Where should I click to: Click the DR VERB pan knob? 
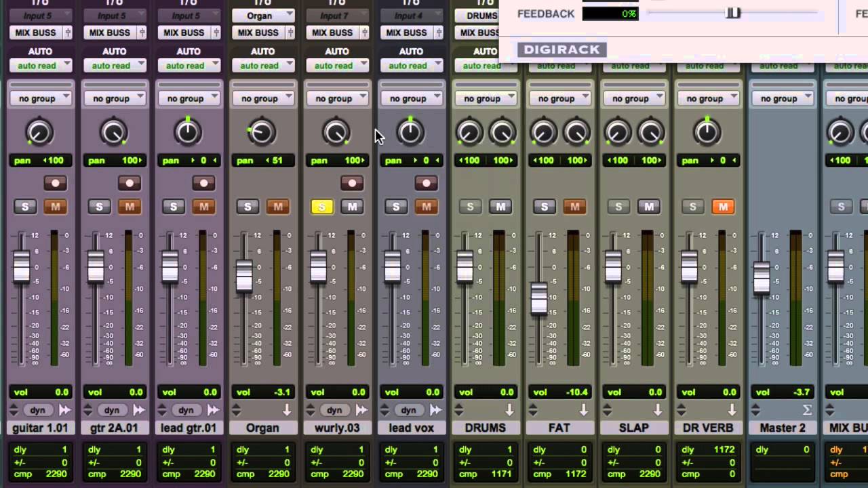click(x=707, y=132)
